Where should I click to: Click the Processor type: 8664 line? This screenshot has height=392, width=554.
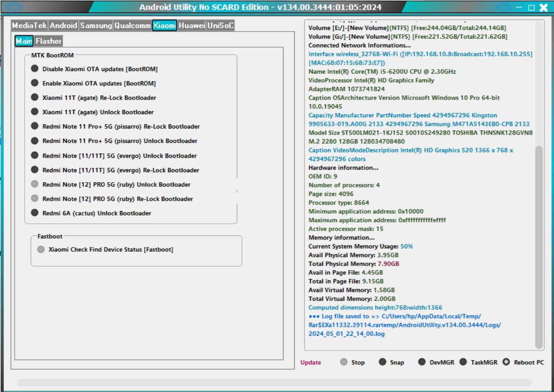pyautogui.click(x=338, y=202)
